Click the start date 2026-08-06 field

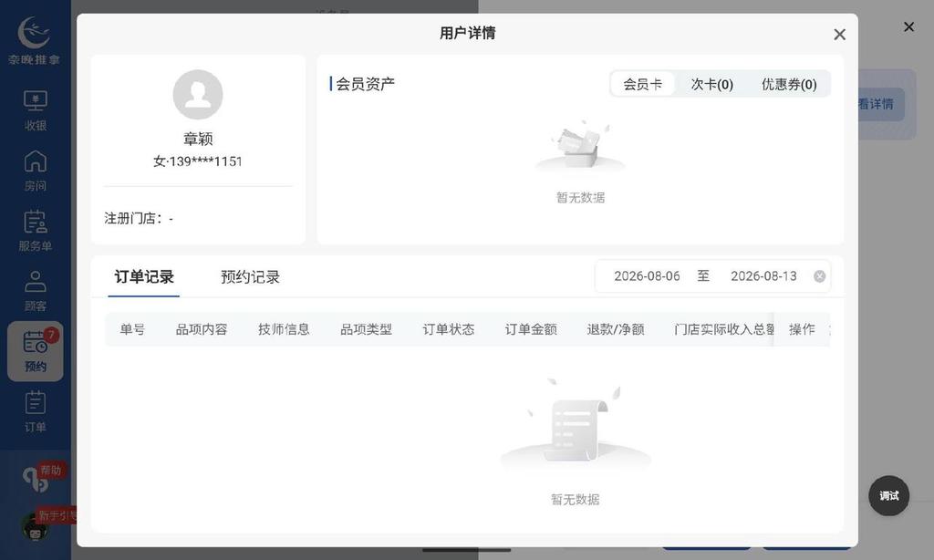tap(647, 276)
